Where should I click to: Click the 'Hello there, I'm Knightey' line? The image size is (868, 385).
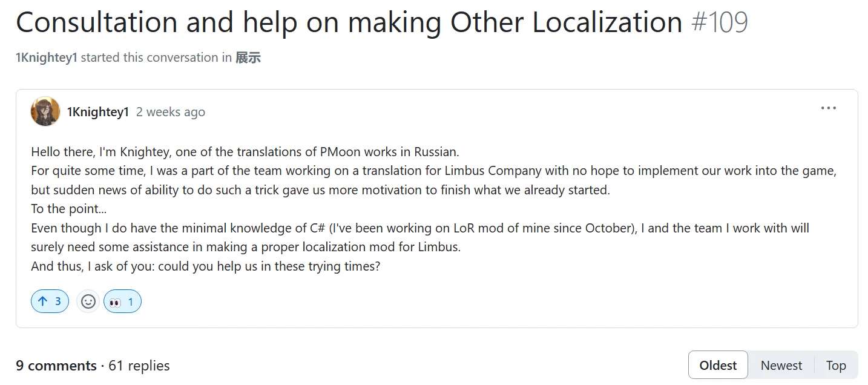pos(245,151)
